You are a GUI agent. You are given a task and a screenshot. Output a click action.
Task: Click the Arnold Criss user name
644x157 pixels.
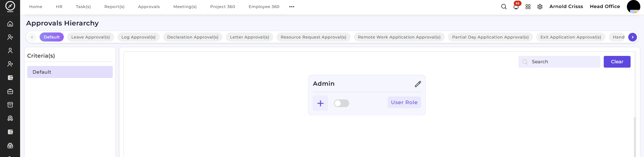click(566, 6)
